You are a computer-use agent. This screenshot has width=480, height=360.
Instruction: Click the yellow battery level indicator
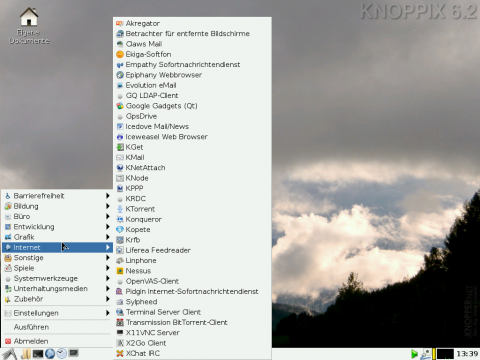point(434,354)
